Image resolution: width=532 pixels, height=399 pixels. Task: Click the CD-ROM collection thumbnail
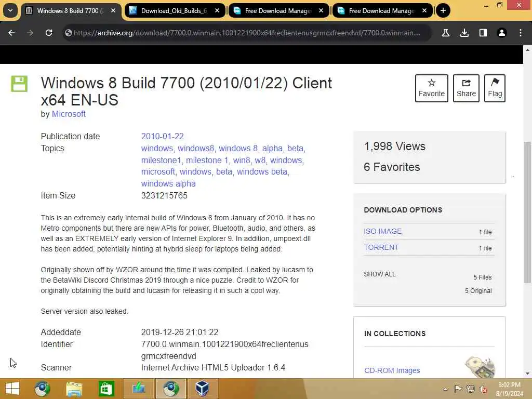481,367
